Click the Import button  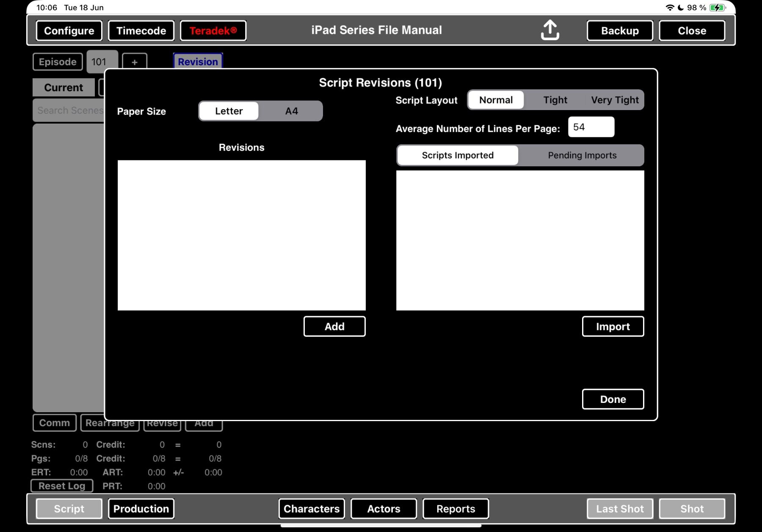[x=613, y=326]
